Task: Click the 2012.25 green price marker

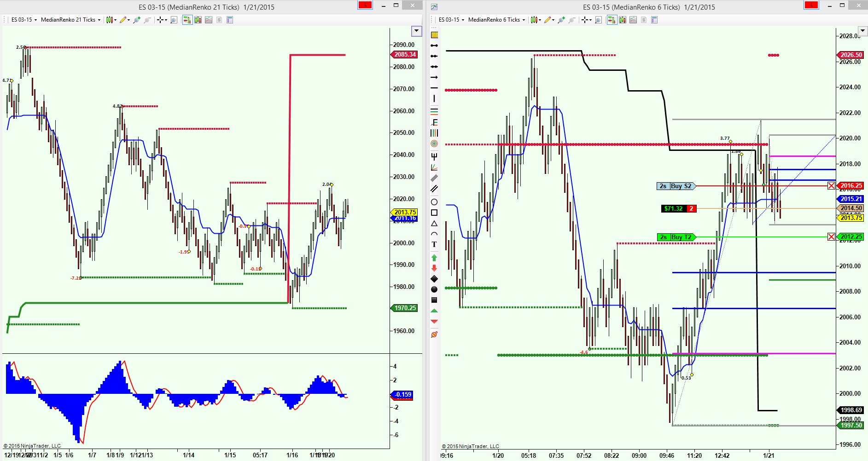Action: click(x=851, y=236)
